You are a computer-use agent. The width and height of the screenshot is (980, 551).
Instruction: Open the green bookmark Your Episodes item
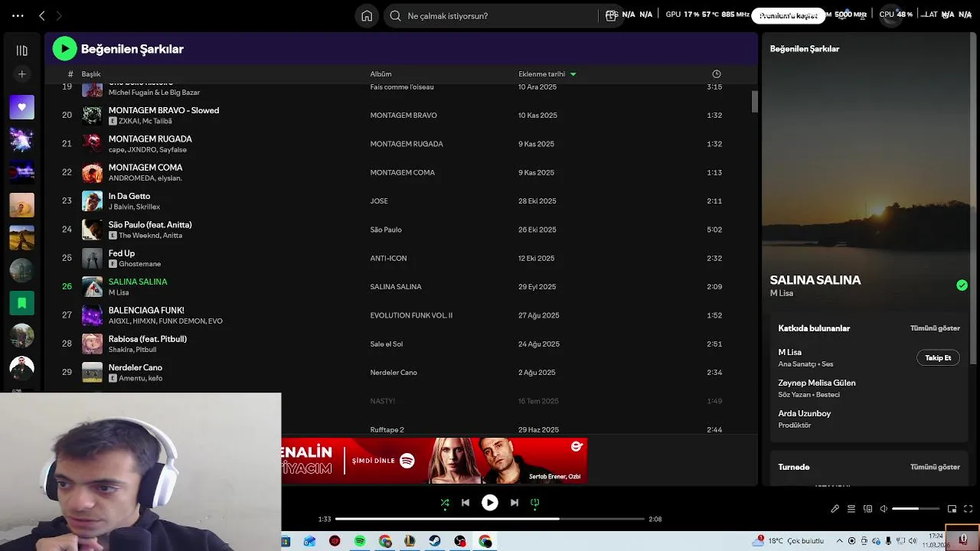tap(21, 303)
